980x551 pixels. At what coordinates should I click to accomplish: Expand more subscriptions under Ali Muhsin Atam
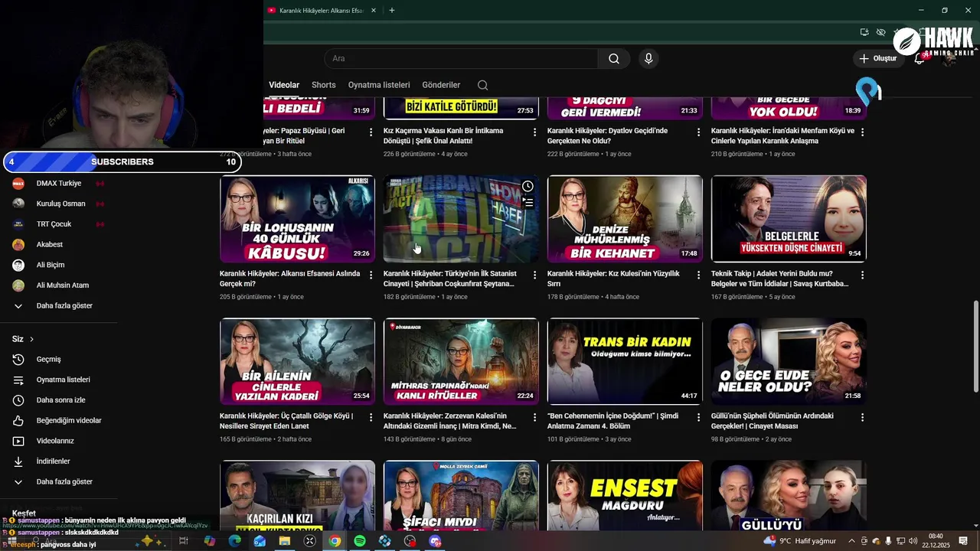(x=64, y=305)
